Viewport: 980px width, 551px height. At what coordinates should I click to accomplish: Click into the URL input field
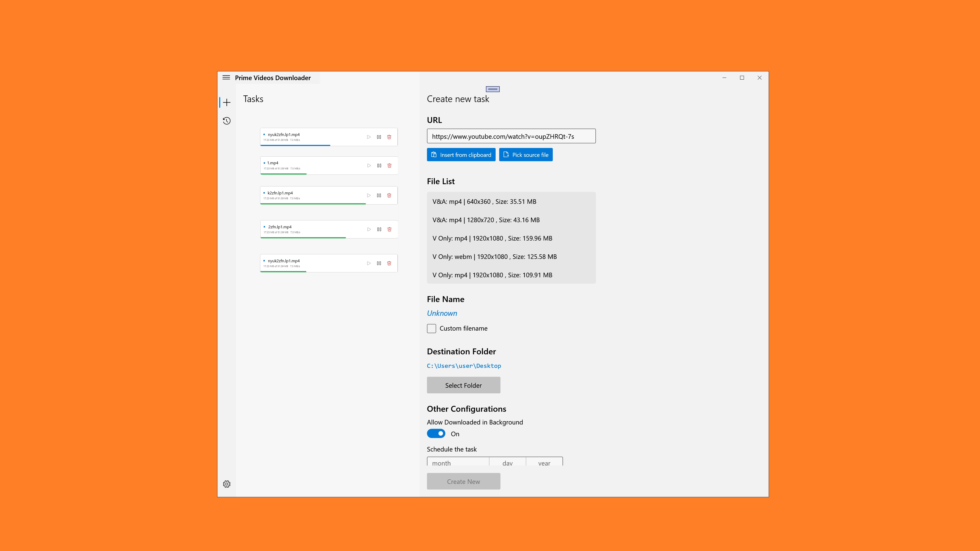[511, 136]
